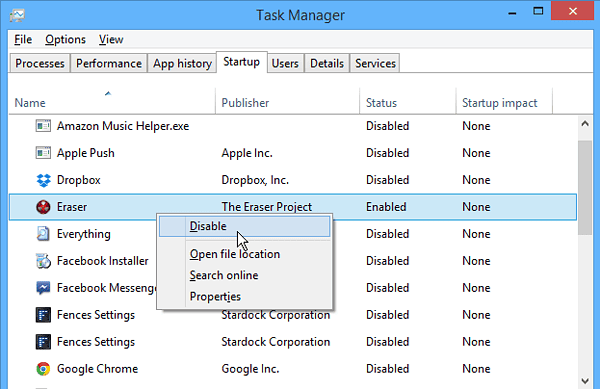This screenshot has height=389, width=600.
Task: Click the Google Inc. publisher cell
Action: 250,369
